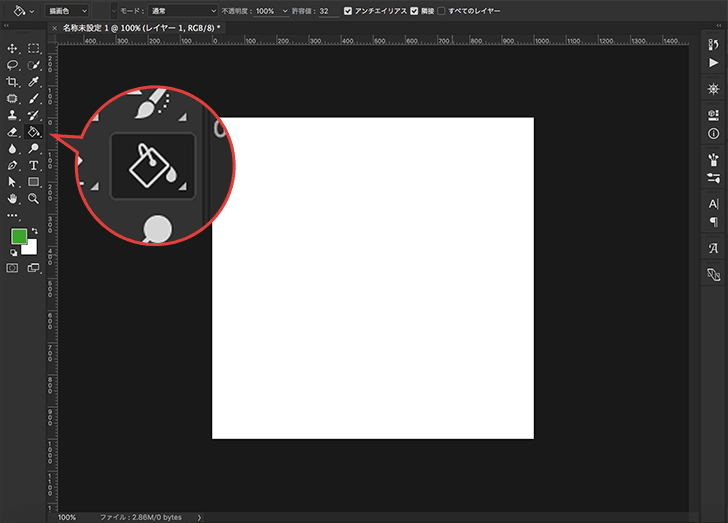Select the Move tool
728x523 pixels.
[12, 48]
